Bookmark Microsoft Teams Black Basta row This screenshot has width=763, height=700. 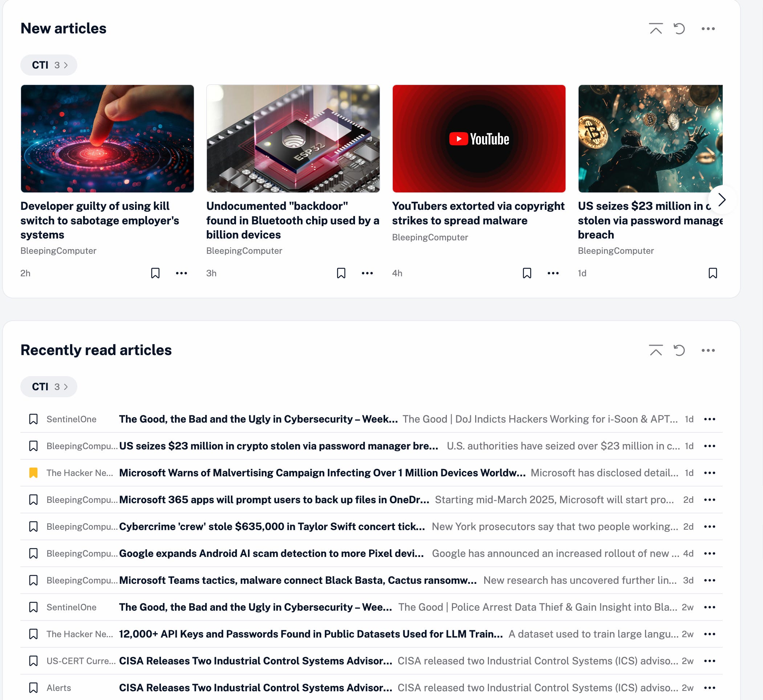[x=33, y=580]
